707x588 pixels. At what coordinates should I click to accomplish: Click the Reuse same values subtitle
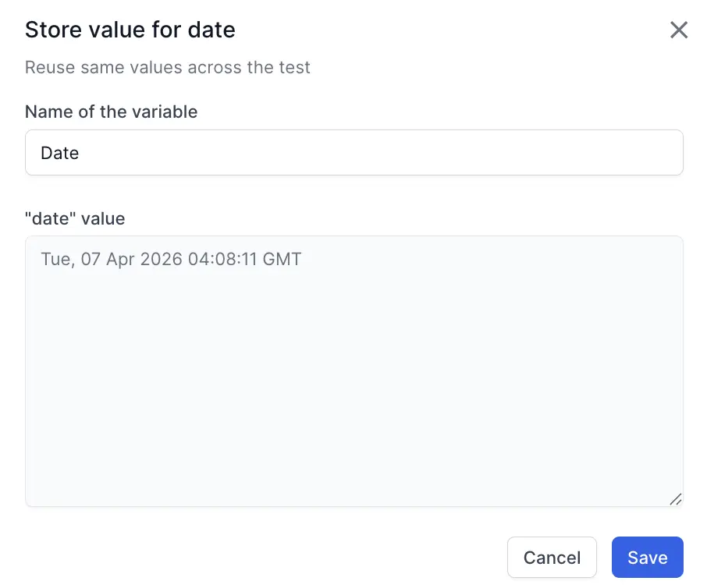(x=168, y=67)
